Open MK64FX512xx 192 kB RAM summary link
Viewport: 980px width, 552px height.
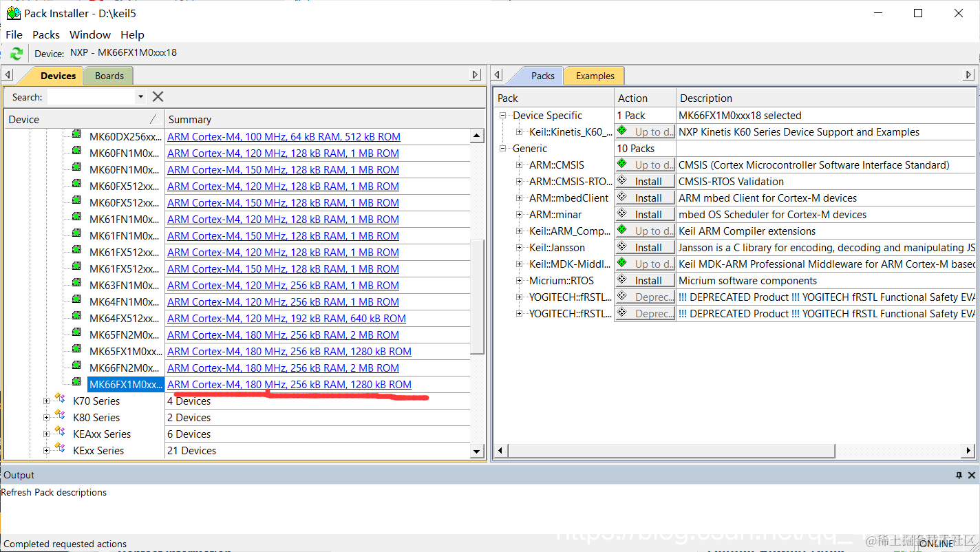[286, 319]
